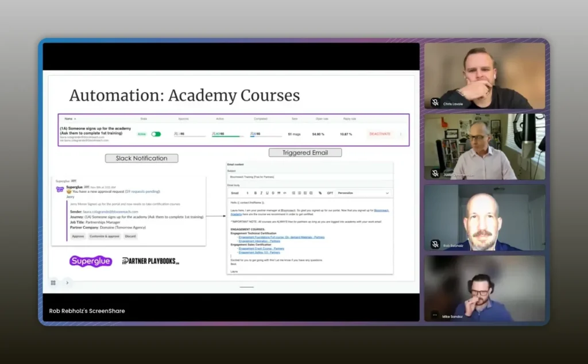
Task: Click the italic formatting icon in email toolbar
Action: [x=261, y=193]
